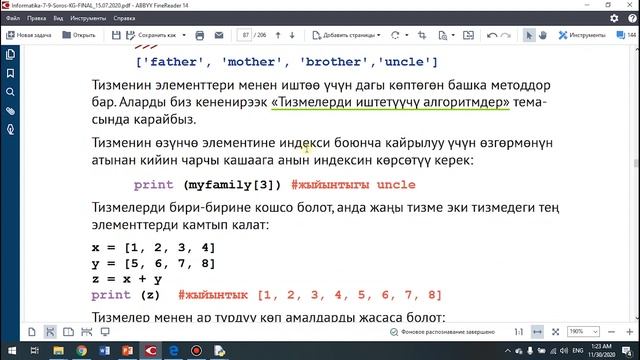The image size is (640, 360).
Task: Open the Файл menu
Action: [13, 18]
